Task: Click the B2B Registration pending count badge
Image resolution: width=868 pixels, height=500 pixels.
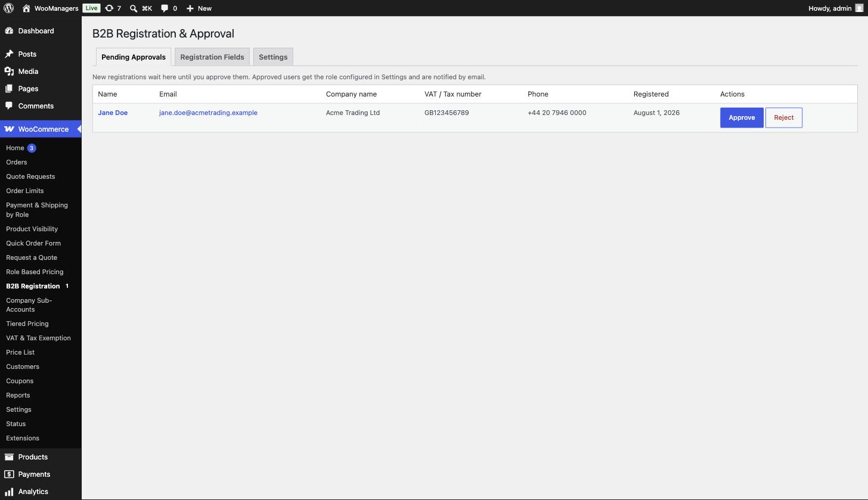Action: click(67, 286)
